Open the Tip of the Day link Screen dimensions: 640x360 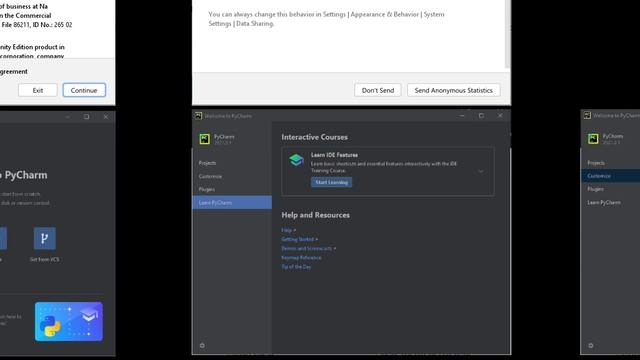click(x=296, y=267)
